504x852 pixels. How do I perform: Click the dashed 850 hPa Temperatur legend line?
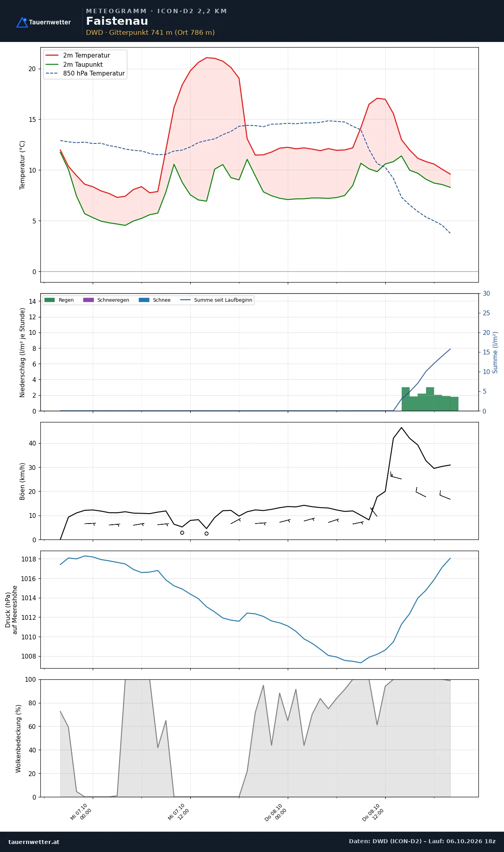pos(52,74)
